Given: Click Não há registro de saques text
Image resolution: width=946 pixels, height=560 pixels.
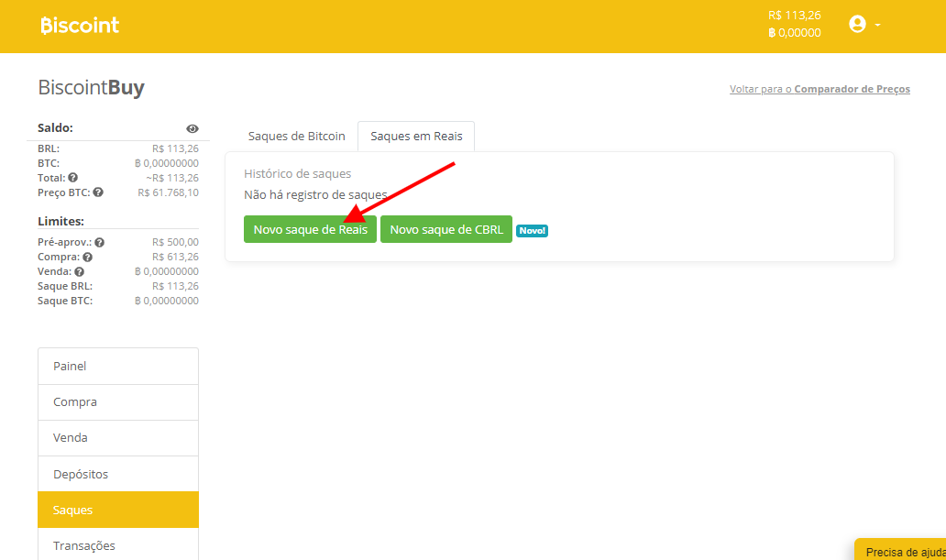Looking at the screenshot, I should [x=315, y=195].
